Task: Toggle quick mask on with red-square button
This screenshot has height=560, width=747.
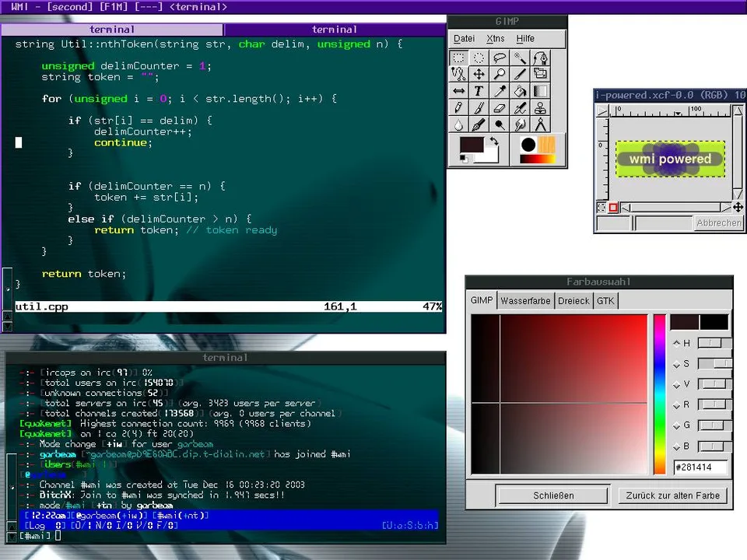Action: click(613, 208)
